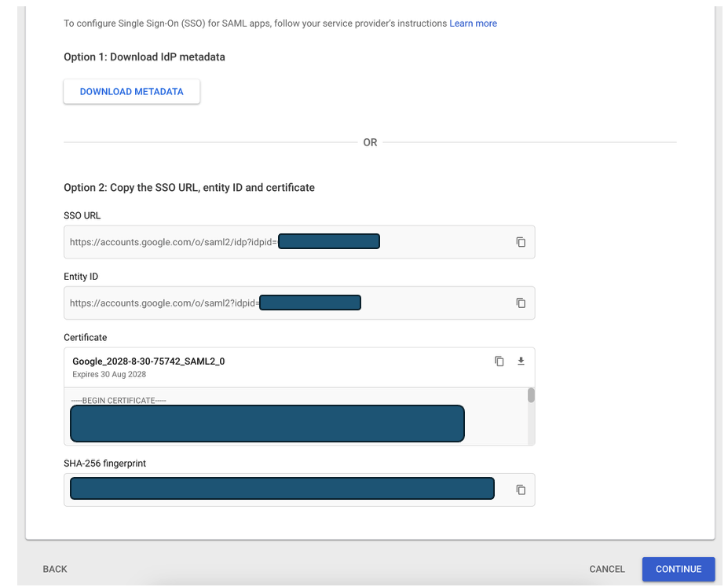
Task: Click the BEGIN CERTIFICATE text line
Action: (x=119, y=401)
